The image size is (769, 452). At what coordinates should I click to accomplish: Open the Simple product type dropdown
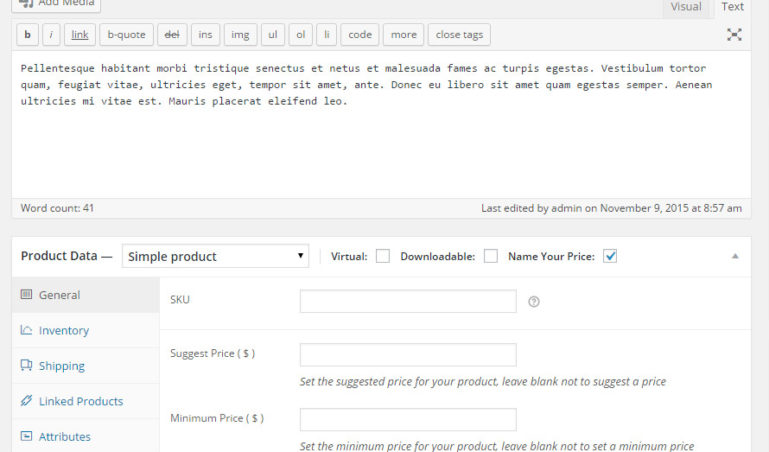[x=215, y=256]
